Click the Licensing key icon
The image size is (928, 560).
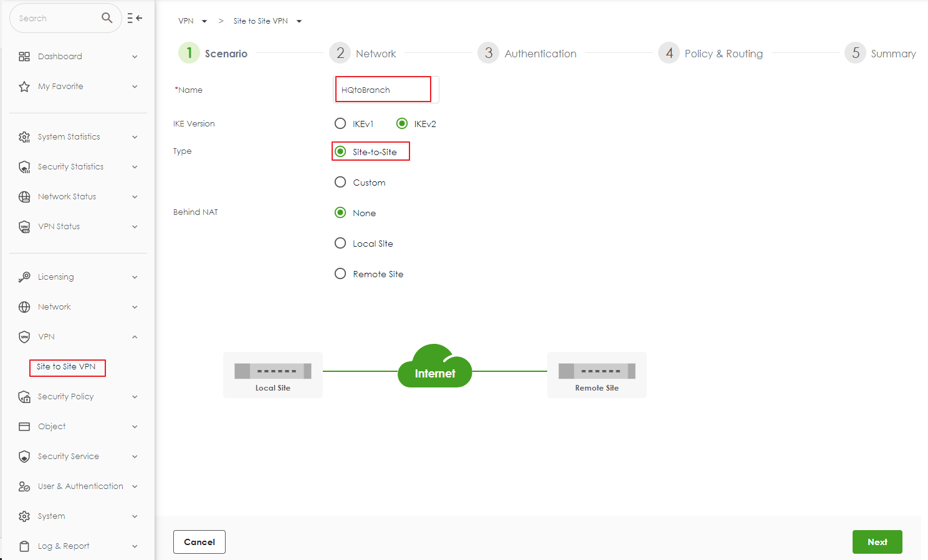click(24, 277)
